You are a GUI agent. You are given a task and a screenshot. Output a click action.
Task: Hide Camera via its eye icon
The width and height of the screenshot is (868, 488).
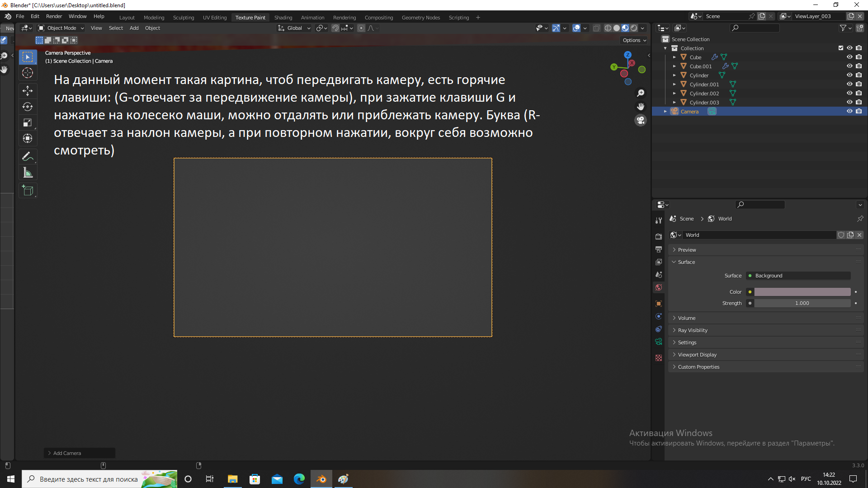pos(849,111)
